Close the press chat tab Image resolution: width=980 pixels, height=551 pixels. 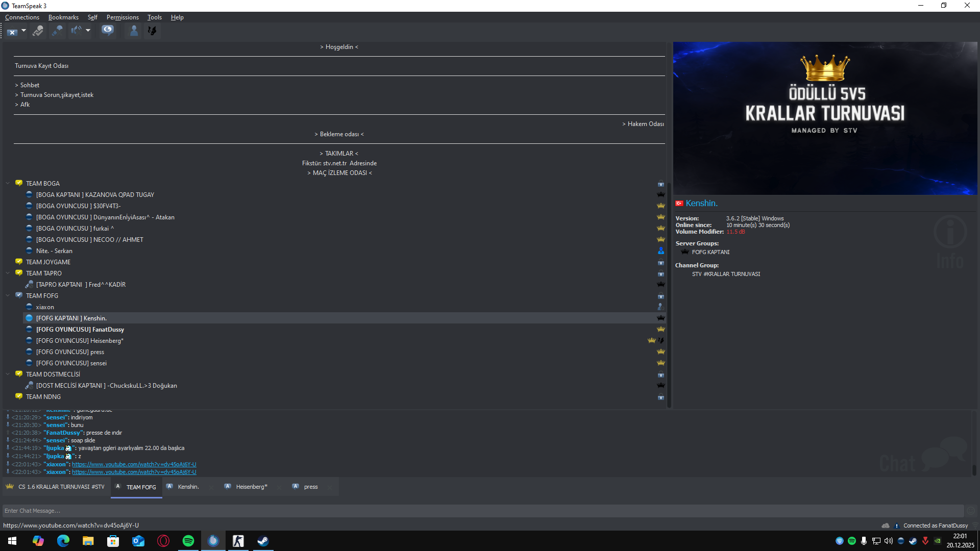[329, 487]
